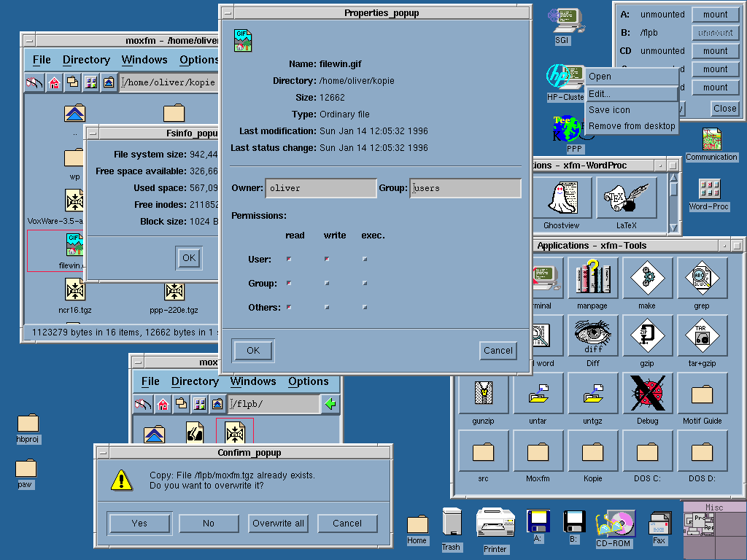Click the Overwrite all button

point(278,523)
